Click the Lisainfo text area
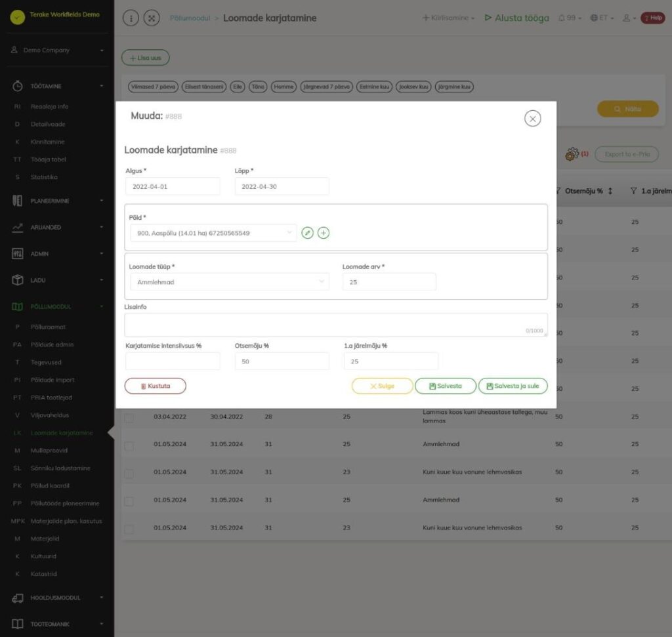The image size is (672, 637). tap(336, 325)
